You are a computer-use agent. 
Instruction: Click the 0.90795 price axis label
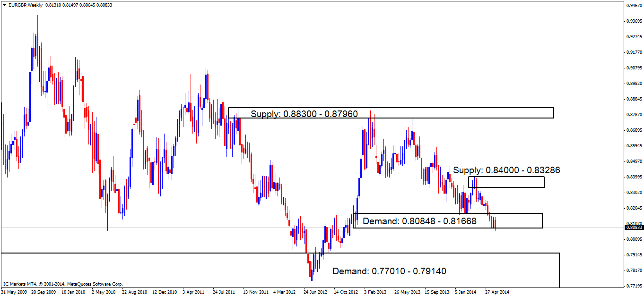[633, 68]
